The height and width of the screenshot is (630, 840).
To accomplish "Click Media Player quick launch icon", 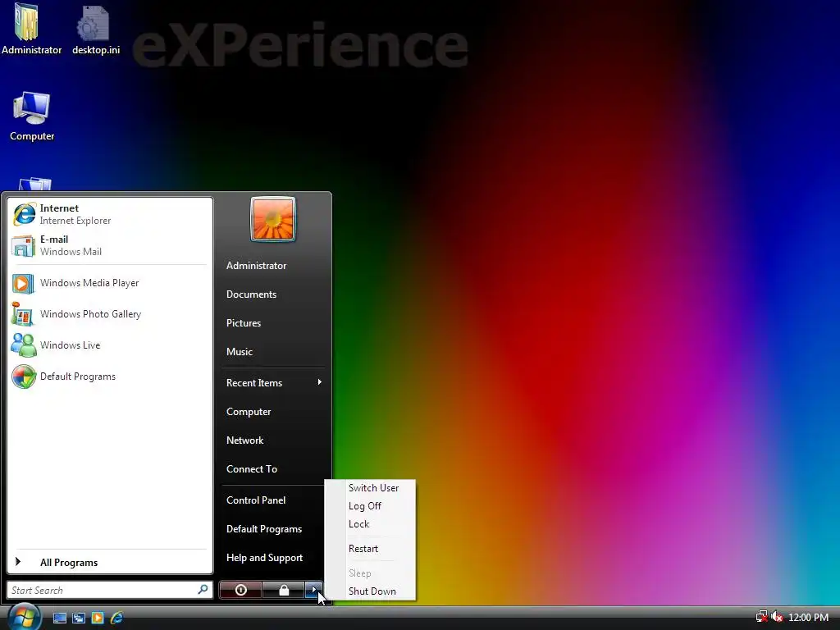I will click(x=98, y=618).
